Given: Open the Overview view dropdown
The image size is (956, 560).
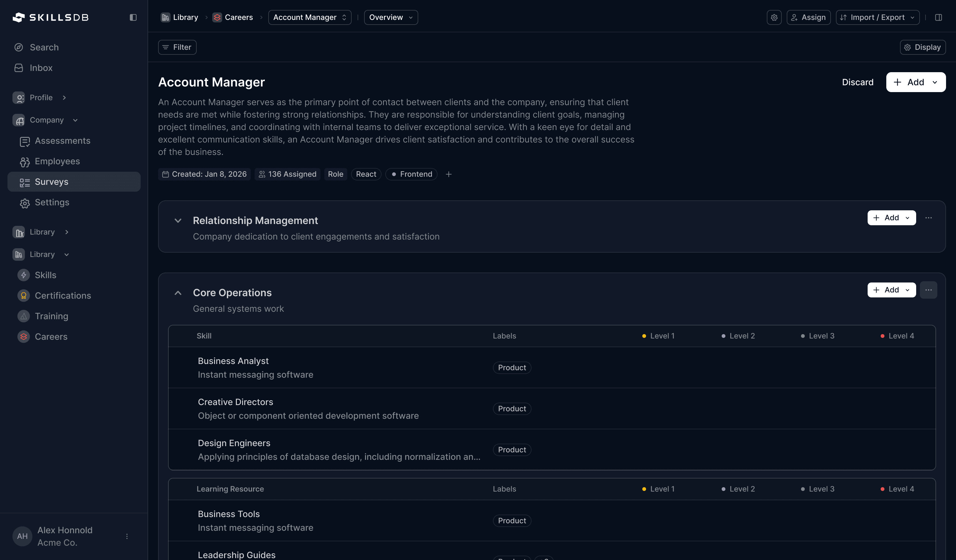Looking at the screenshot, I should 391,17.
